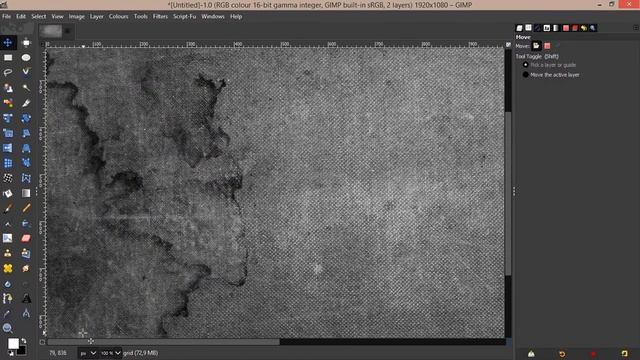Viewport: 640px width, 360px height.
Task: Close the image tab
Action: [x=68, y=31]
